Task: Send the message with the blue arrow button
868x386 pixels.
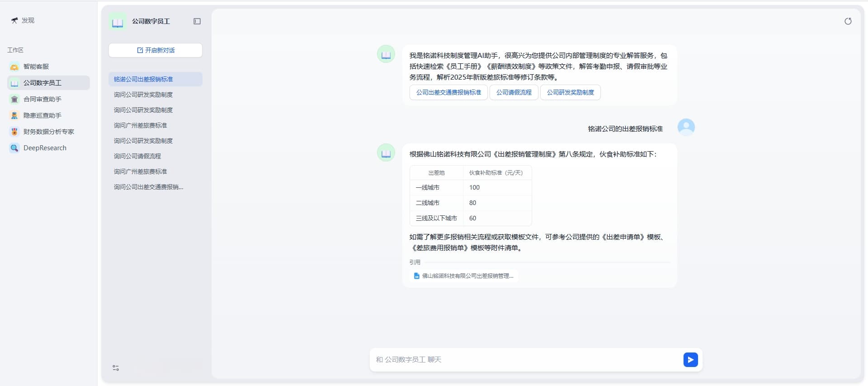Action: 690,360
